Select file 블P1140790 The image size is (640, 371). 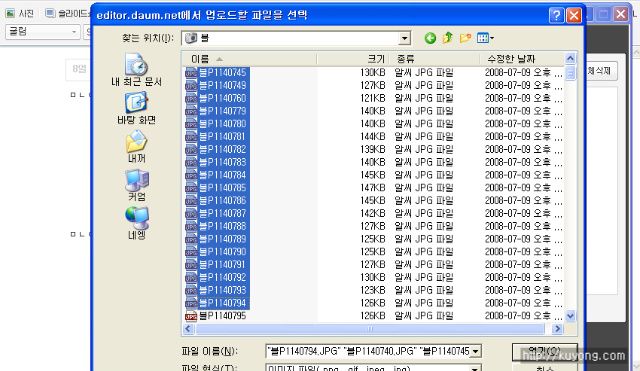[222, 251]
